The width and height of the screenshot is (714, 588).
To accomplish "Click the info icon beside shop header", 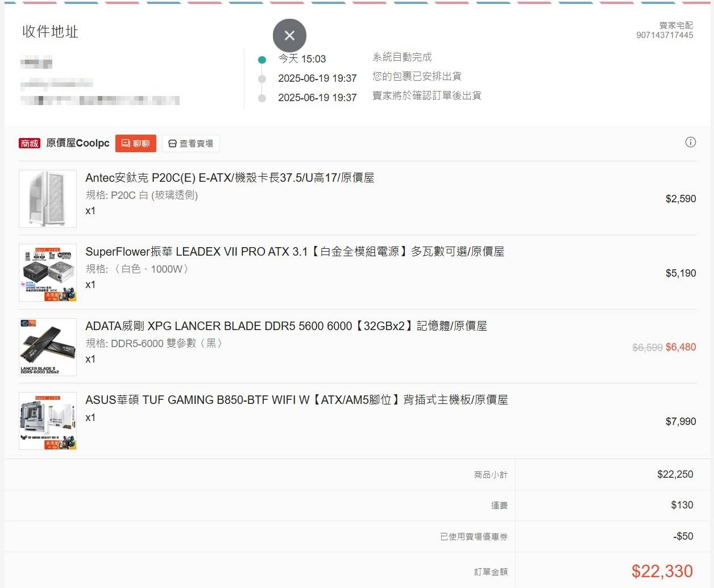I will click(690, 142).
